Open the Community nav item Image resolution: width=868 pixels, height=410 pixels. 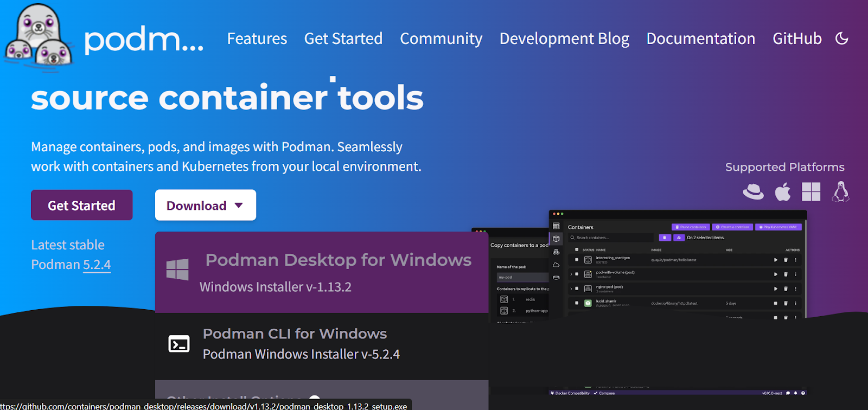441,39
